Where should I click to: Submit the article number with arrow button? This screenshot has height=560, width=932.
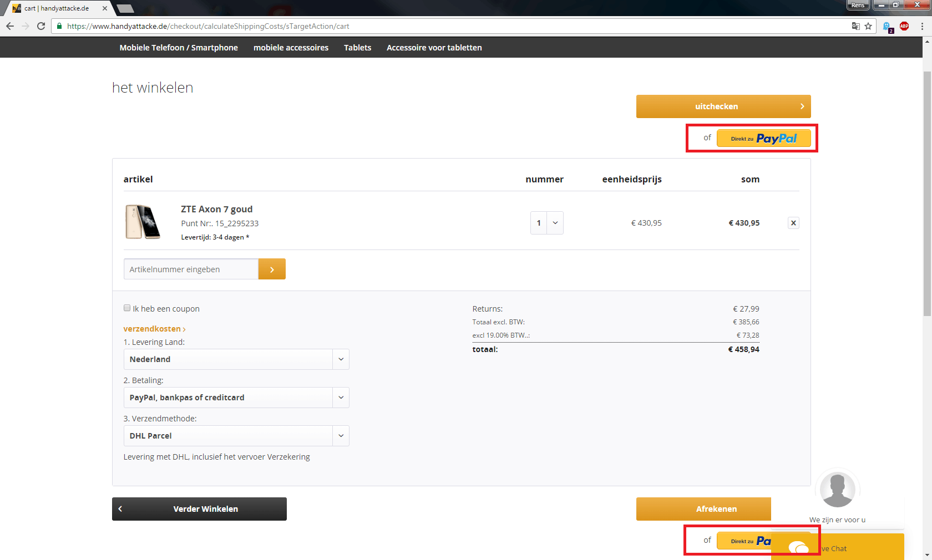pos(272,269)
